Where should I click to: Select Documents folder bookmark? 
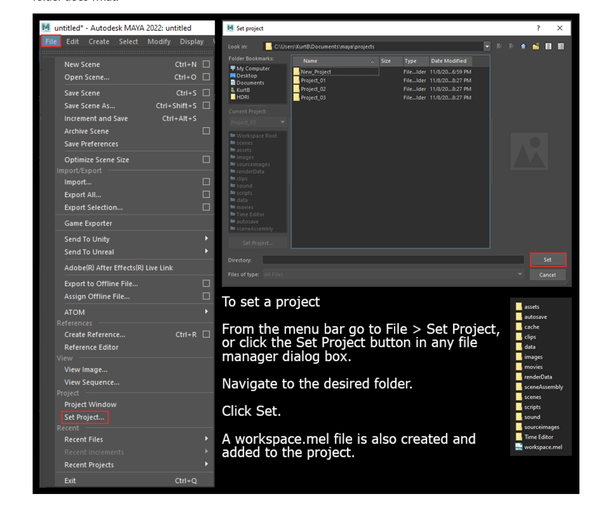247,83
